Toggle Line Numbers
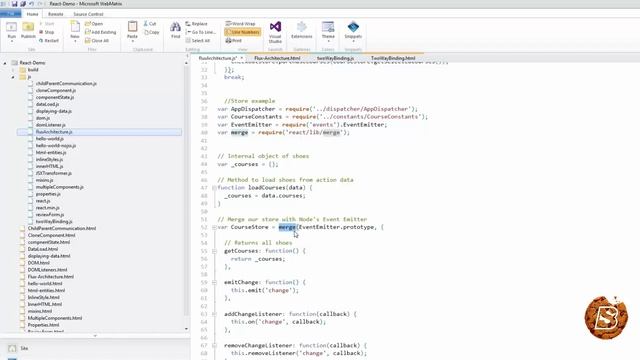 pyautogui.click(x=242, y=32)
